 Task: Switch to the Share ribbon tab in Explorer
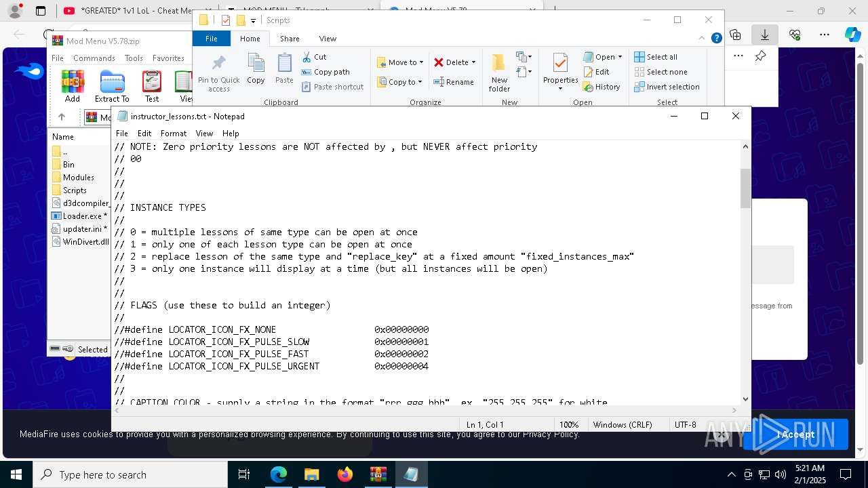pos(290,39)
